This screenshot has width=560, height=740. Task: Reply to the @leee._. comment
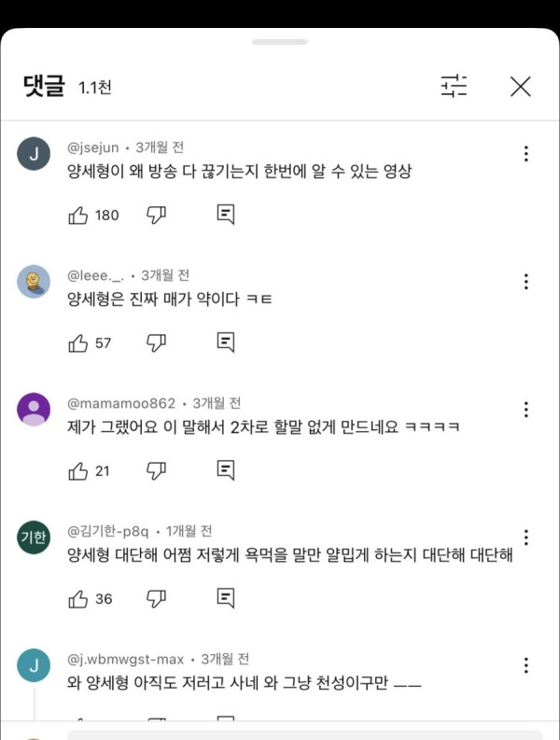point(225,342)
